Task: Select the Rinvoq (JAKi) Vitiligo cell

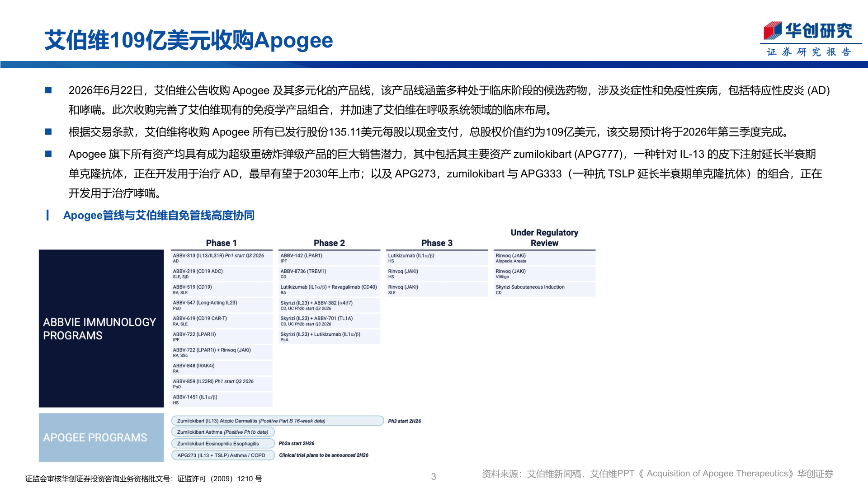Action: 544,274
